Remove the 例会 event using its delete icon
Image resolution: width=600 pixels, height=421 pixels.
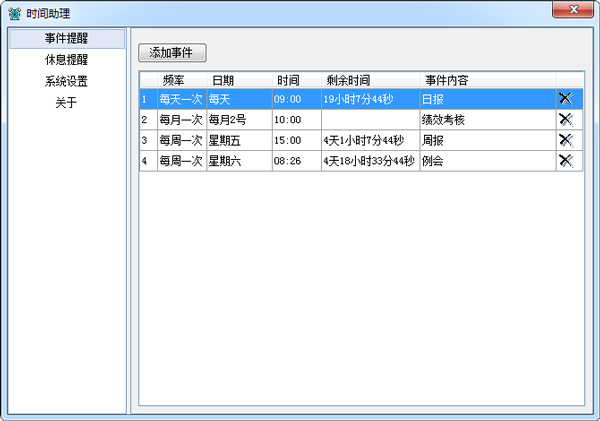click(565, 161)
